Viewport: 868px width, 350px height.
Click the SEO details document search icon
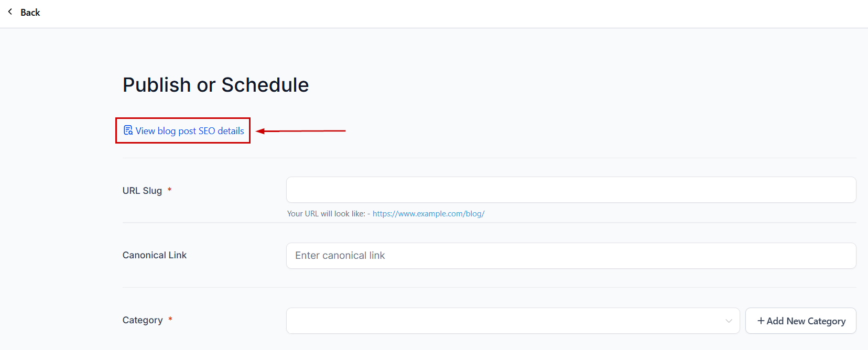point(128,130)
